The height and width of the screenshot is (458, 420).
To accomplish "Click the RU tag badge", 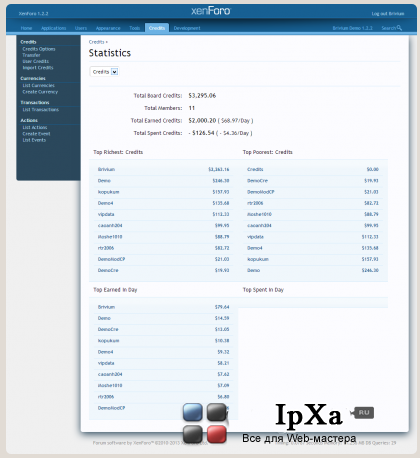I will click(x=363, y=413).
